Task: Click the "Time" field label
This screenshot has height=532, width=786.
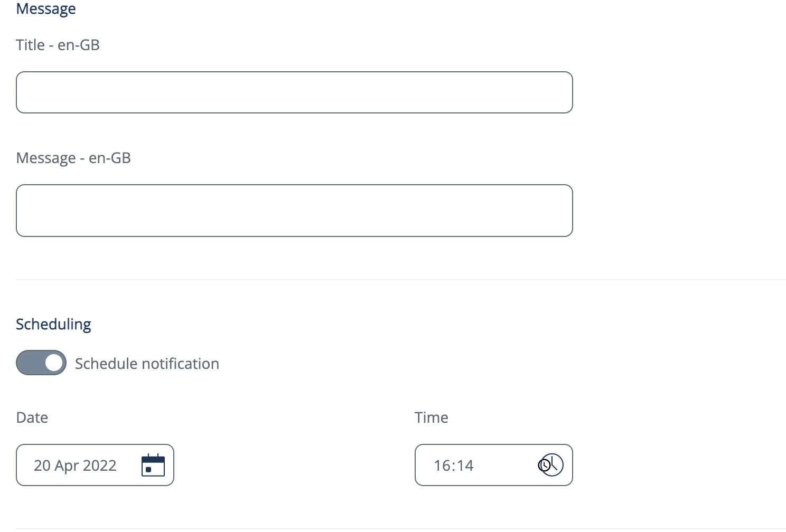Action: (431, 417)
